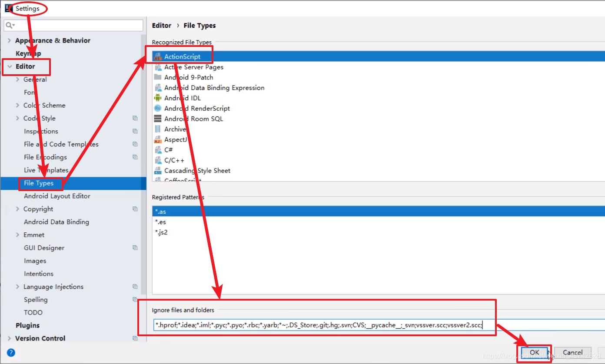Image resolution: width=605 pixels, height=364 pixels.
Task: Expand the Language Injections subsection arrow
Action: tap(18, 287)
